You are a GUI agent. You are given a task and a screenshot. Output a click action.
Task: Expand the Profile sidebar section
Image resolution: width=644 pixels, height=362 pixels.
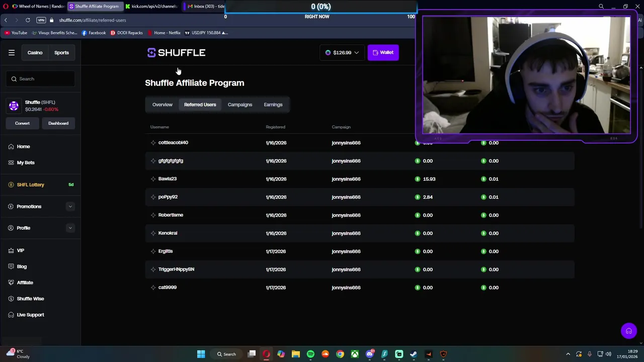pos(70,228)
